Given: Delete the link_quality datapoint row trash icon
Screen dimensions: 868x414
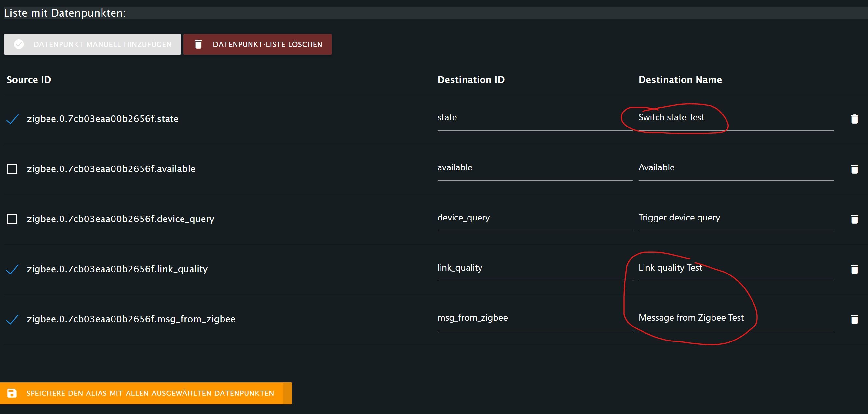Looking at the screenshot, I should click(854, 269).
